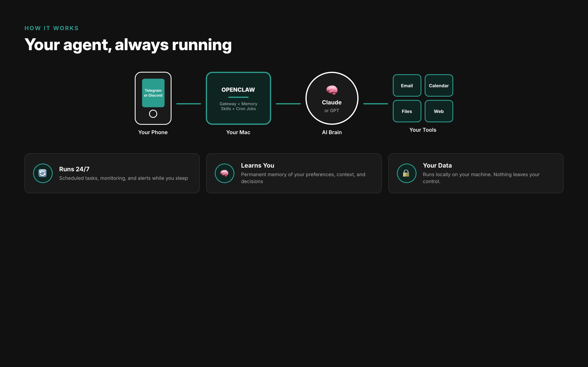Click the phone home button circle
Screen dimensions: 588x367
[153, 114]
